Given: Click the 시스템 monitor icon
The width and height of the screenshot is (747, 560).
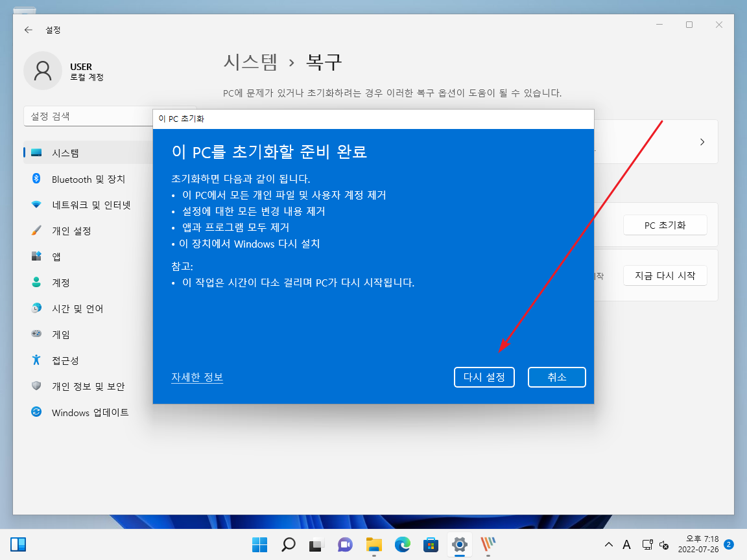Looking at the screenshot, I should click(x=36, y=152).
